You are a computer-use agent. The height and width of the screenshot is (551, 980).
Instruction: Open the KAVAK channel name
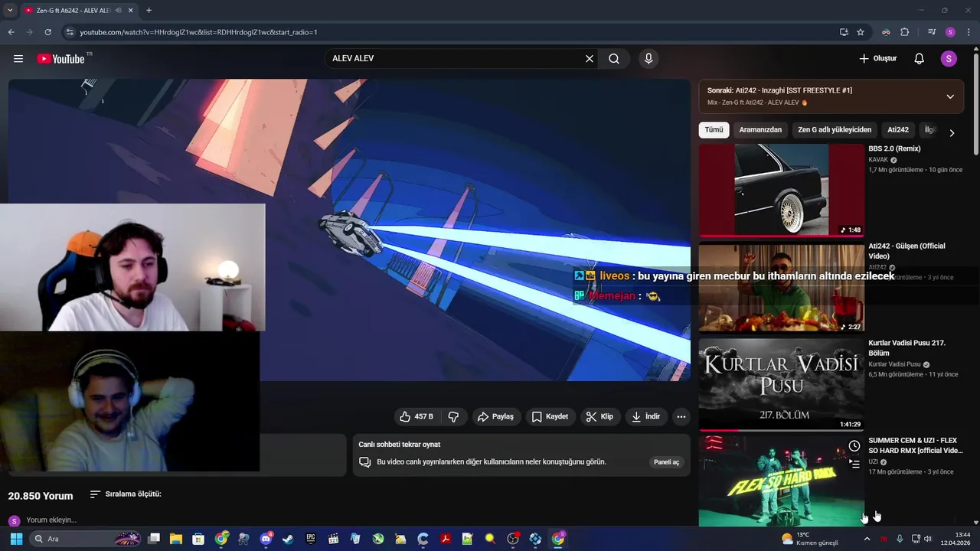pos(878,160)
